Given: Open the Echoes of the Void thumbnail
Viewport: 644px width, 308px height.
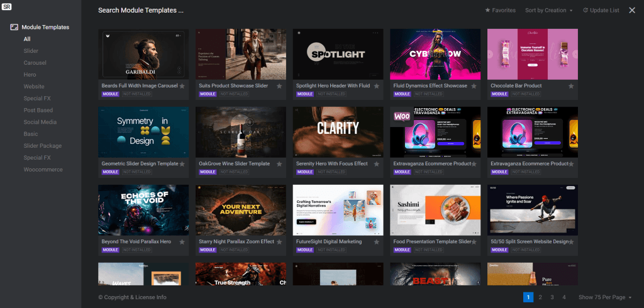Looking at the screenshot, I should (143, 211).
